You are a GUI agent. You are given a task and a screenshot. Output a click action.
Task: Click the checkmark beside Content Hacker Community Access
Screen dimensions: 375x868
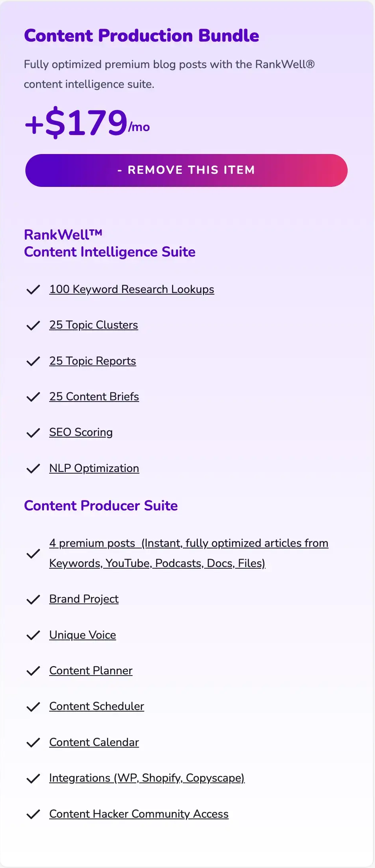coord(33,815)
